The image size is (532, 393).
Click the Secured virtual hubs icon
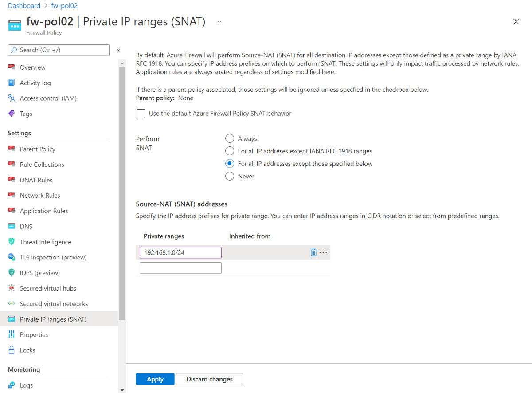point(12,288)
